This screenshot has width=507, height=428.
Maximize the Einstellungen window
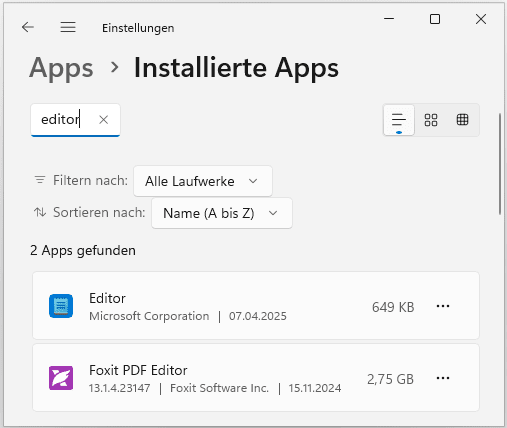coord(435,19)
